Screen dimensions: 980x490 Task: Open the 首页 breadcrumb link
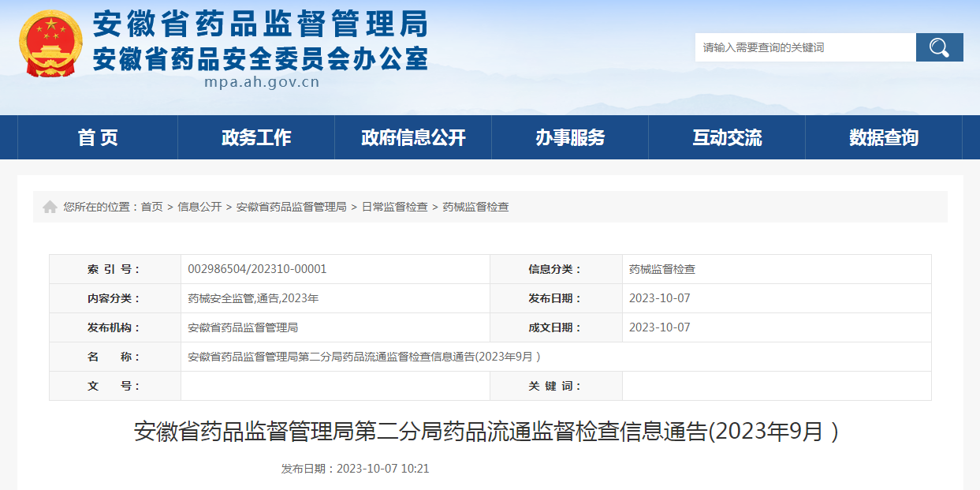point(151,207)
